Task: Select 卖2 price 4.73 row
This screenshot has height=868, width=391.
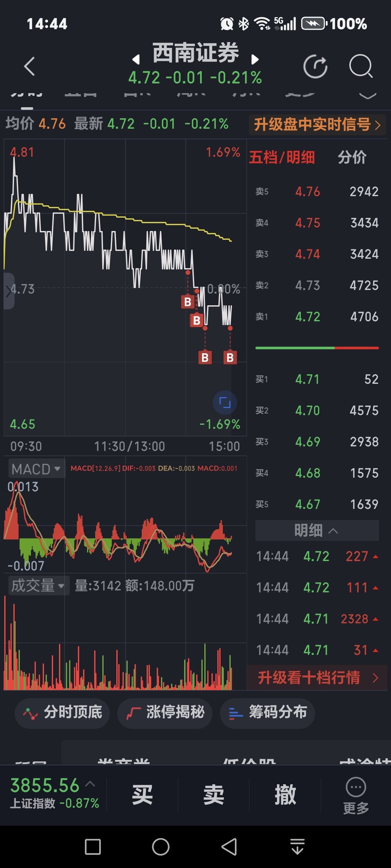Action: click(317, 285)
